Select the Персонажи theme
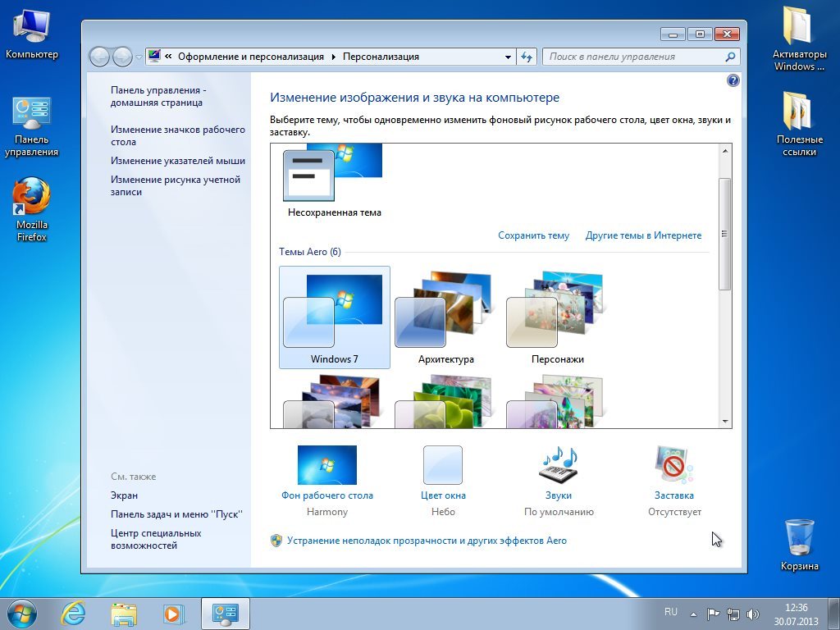Image resolution: width=840 pixels, height=630 pixels. [557, 317]
